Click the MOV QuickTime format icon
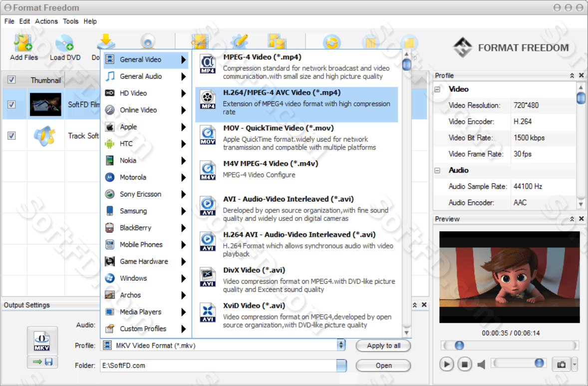The width and height of the screenshot is (588, 386). [x=207, y=135]
